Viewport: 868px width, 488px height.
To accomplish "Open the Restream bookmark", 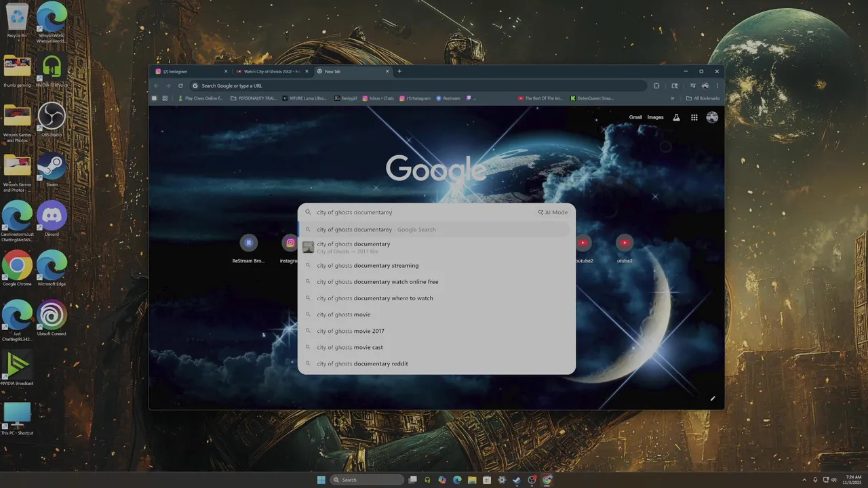I will (x=448, y=98).
